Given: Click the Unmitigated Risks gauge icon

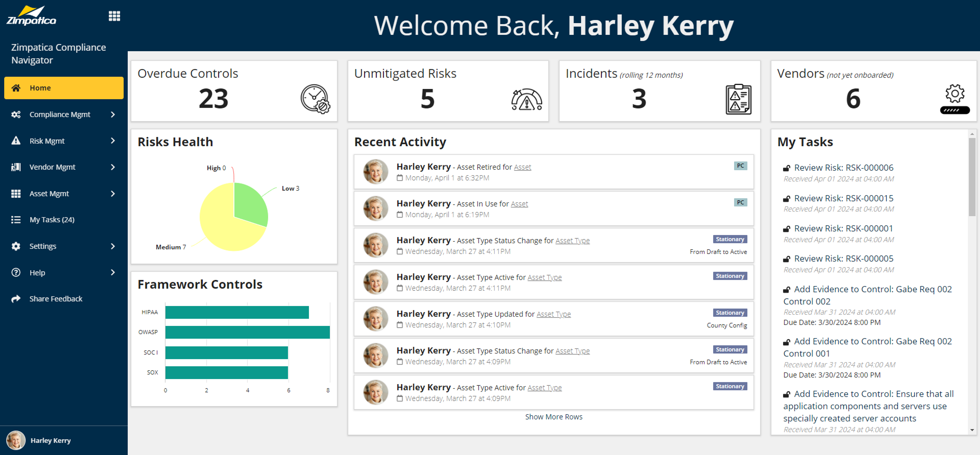Looking at the screenshot, I should point(526,100).
